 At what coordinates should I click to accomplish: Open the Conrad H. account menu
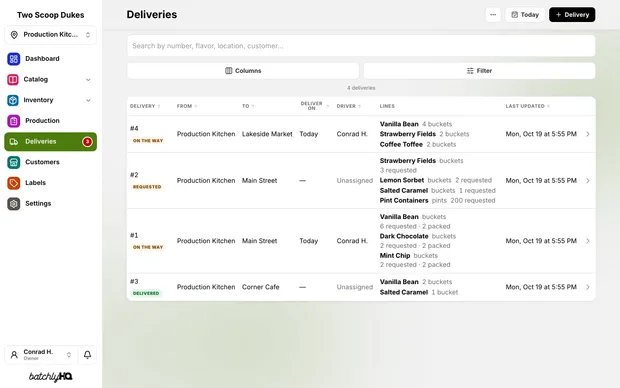tap(41, 355)
